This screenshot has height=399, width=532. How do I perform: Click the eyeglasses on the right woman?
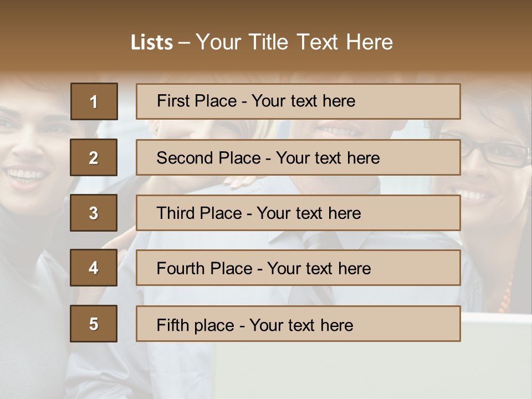click(x=496, y=151)
